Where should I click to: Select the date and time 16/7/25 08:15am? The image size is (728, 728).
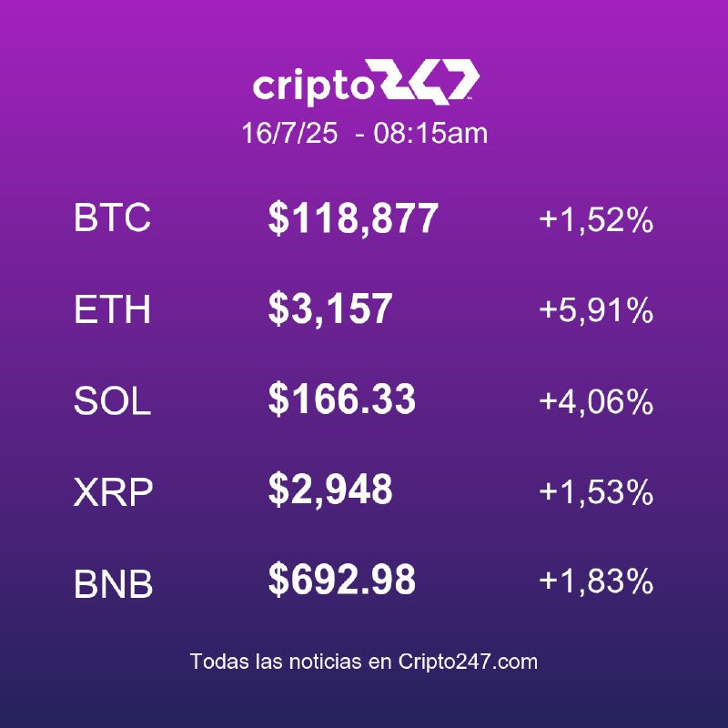(x=365, y=133)
